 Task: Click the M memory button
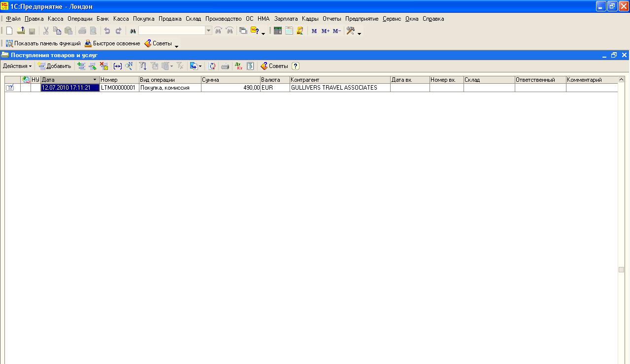pyautogui.click(x=314, y=31)
